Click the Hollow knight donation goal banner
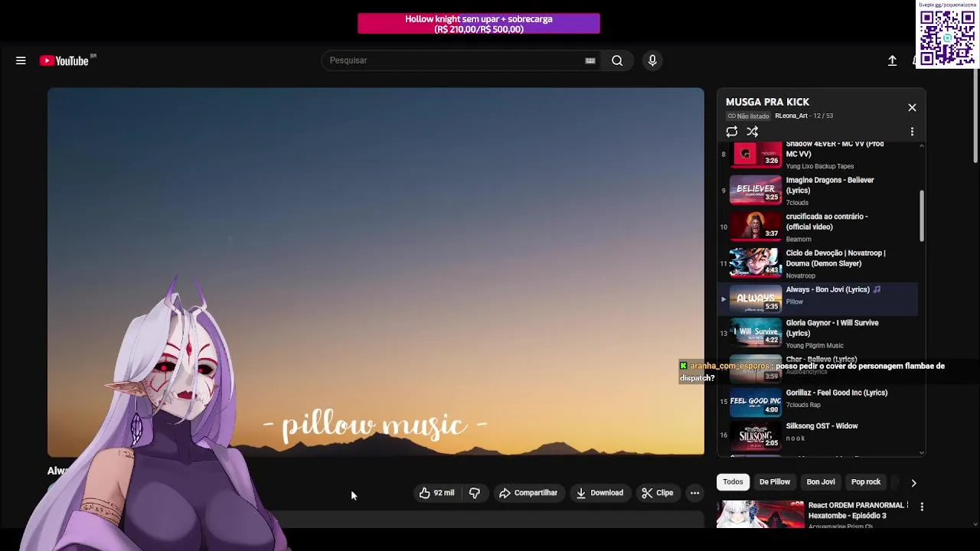 (479, 24)
